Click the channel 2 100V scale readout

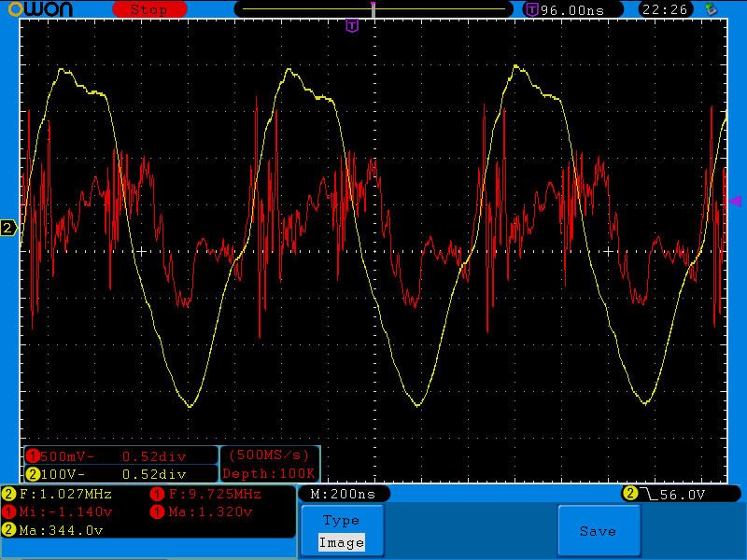[x=63, y=474]
